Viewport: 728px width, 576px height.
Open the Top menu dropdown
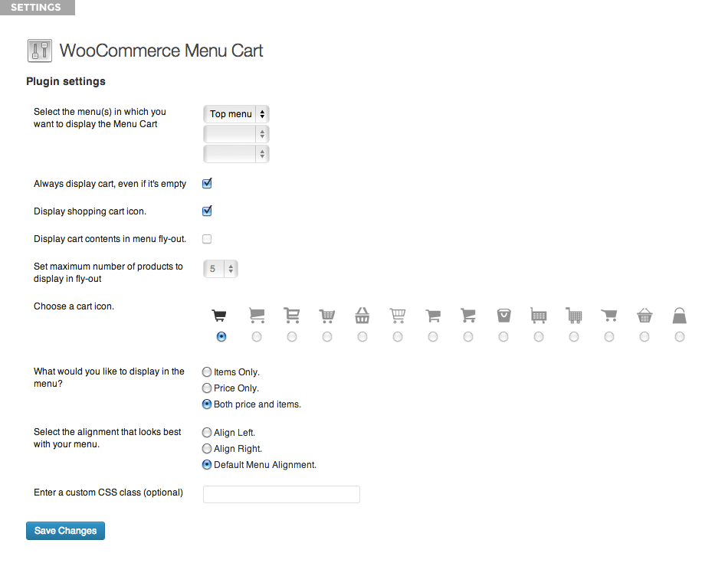(236, 113)
